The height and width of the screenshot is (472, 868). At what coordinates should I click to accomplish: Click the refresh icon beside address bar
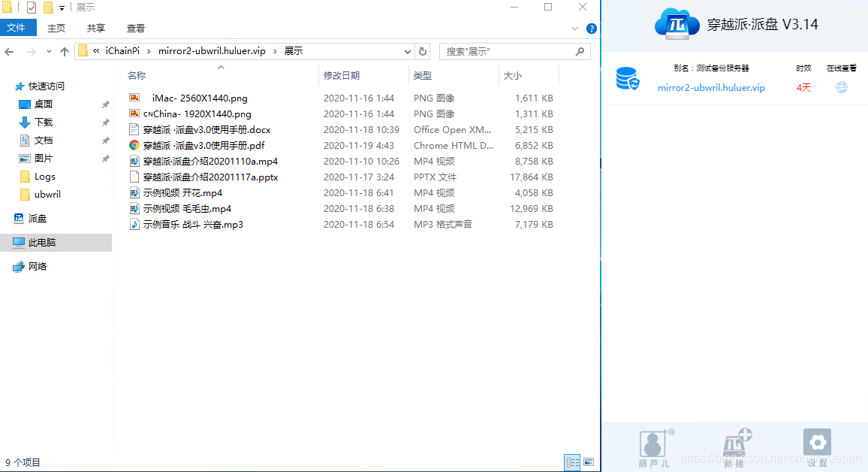click(423, 51)
